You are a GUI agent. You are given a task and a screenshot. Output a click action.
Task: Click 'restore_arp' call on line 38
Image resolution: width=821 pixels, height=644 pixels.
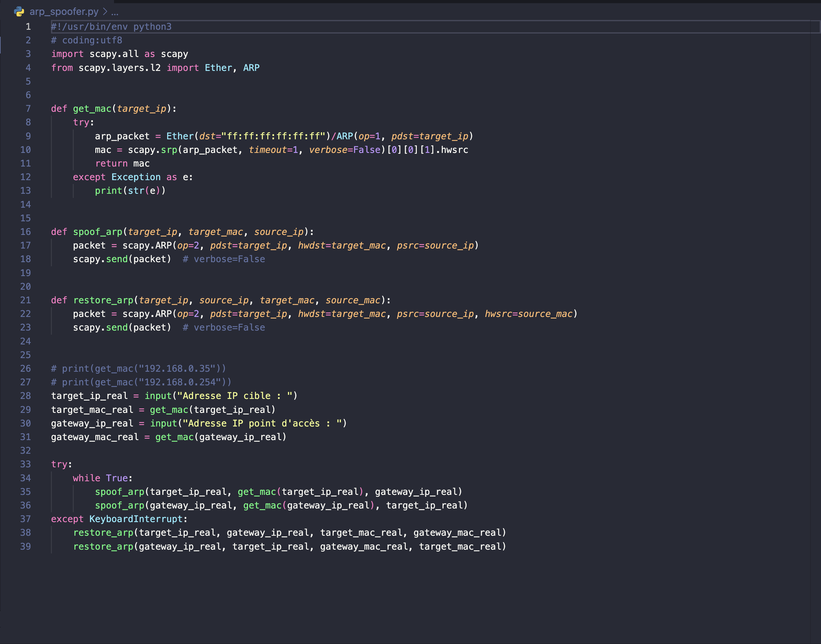(103, 533)
